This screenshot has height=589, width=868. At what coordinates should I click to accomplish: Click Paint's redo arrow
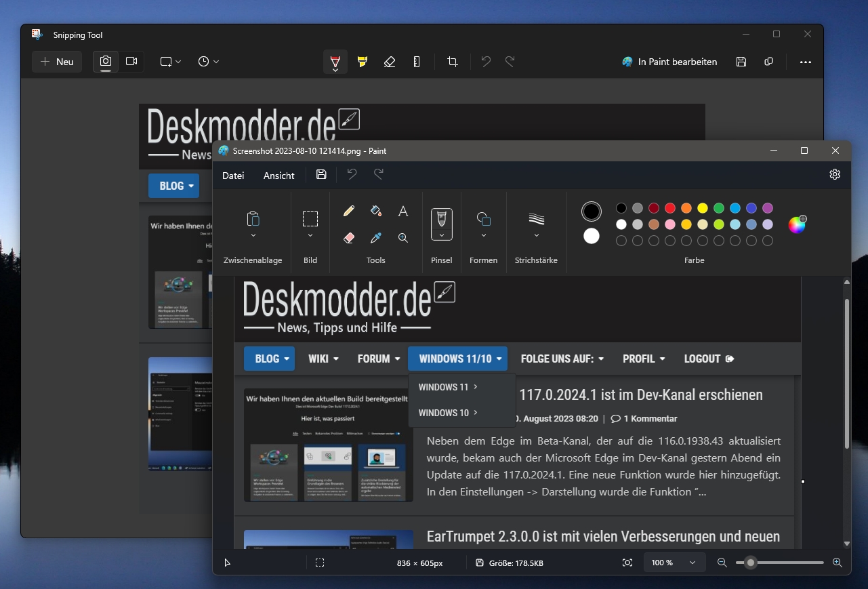[379, 175]
